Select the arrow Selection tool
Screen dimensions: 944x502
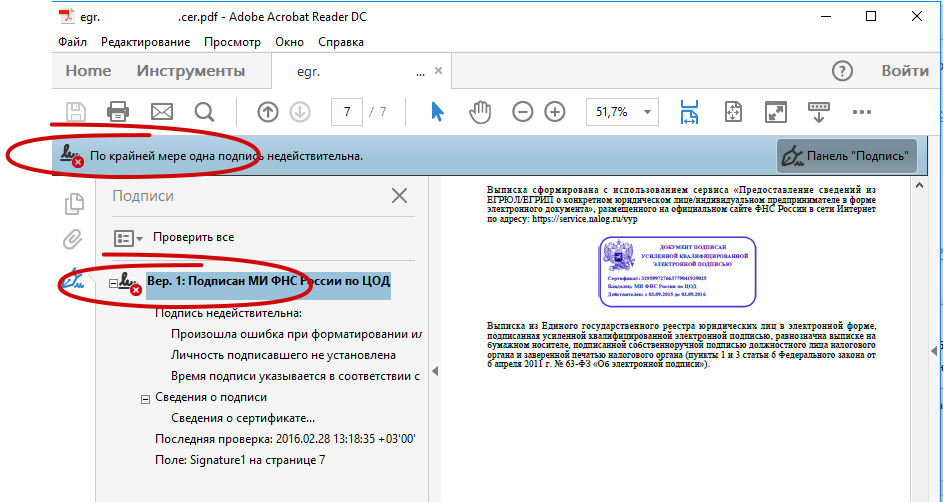(x=438, y=112)
